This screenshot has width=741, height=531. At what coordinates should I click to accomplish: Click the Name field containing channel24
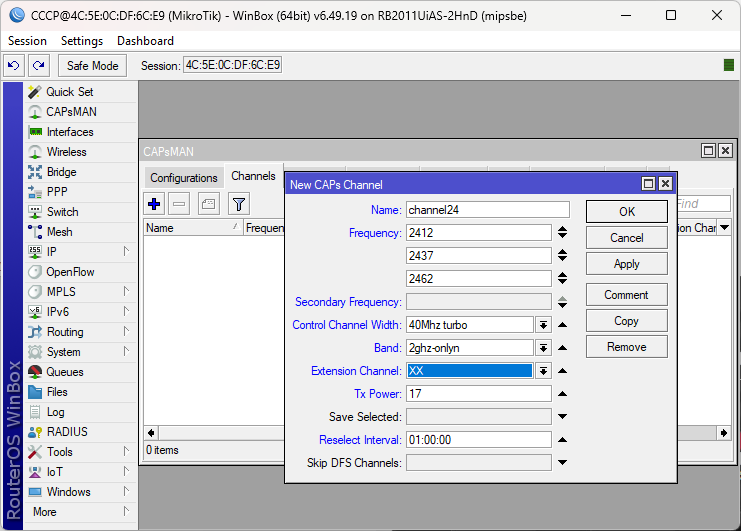(488, 210)
